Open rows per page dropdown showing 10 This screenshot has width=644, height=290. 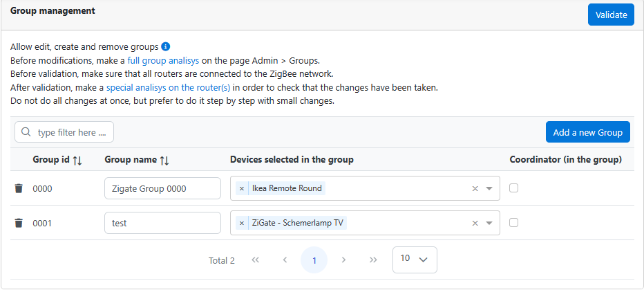pos(415,260)
